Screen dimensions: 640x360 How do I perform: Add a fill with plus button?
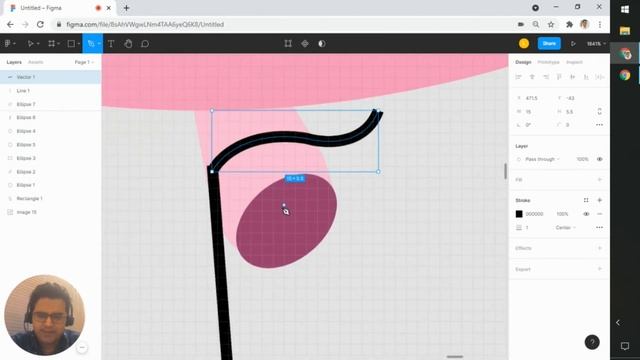(x=600, y=180)
